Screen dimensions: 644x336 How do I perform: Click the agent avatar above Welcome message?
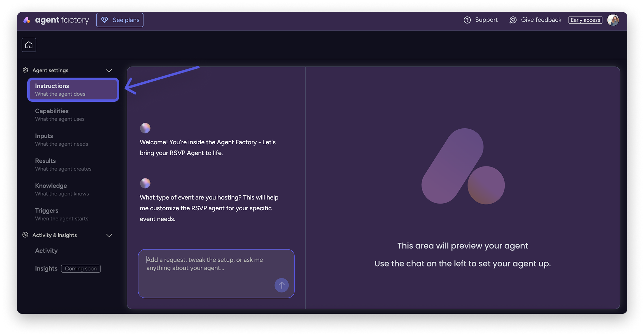coord(145,128)
